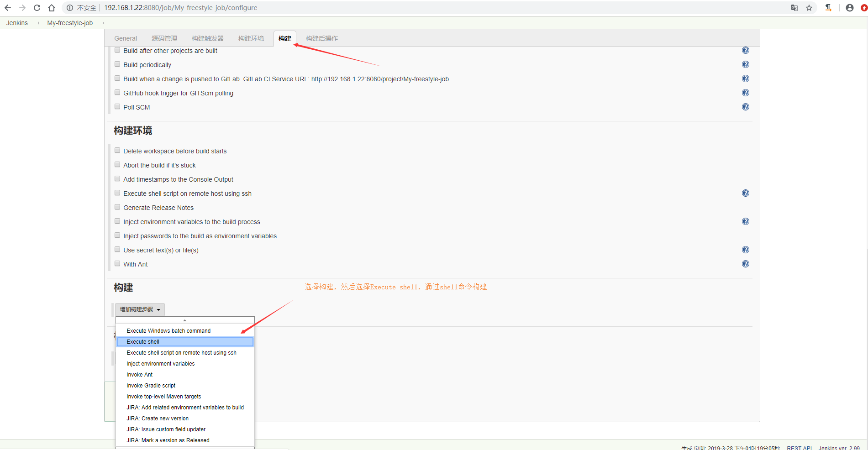Check Inject passwords to the build
Image resolution: width=868 pixels, height=450 pixels.
117,235
